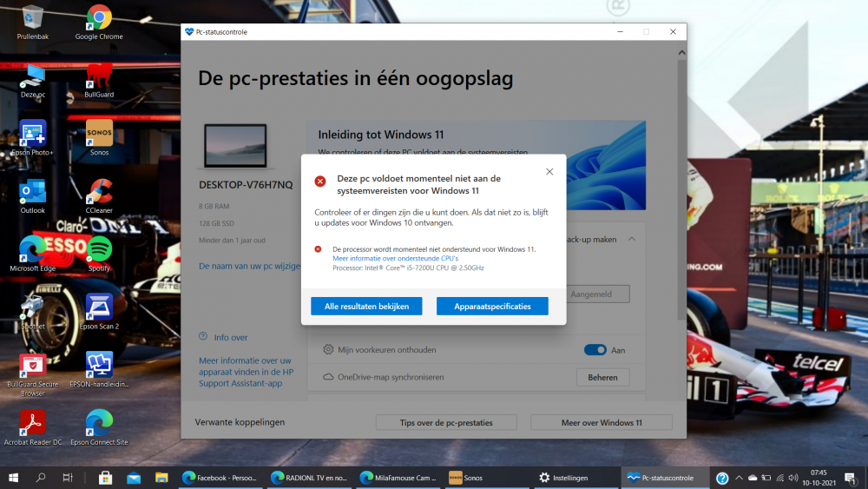
Task: Open the volume speaker tray icon
Action: pyautogui.click(x=793, y=478)
